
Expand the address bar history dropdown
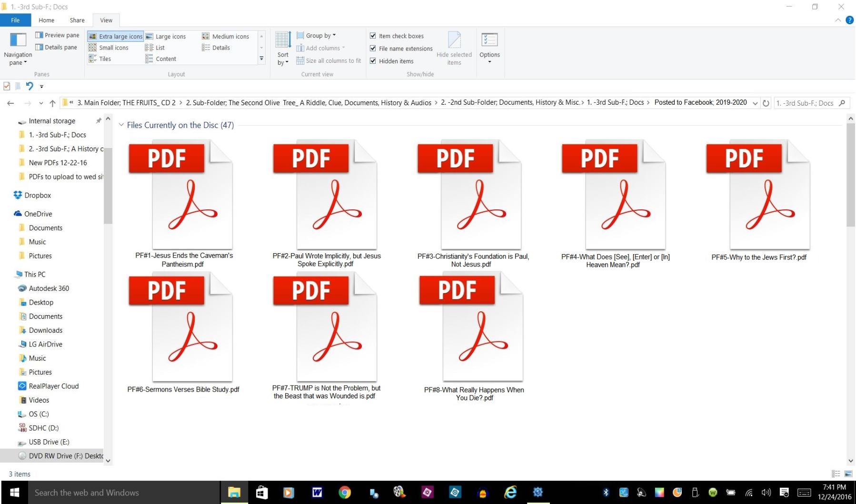(755, 103)
